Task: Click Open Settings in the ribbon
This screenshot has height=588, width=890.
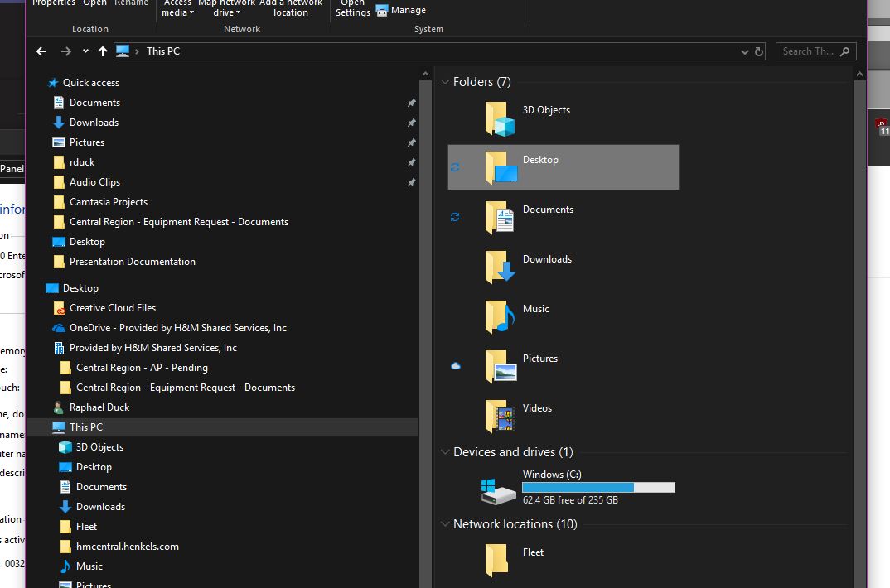Action: pyautogui.click(x=352, y=8)
